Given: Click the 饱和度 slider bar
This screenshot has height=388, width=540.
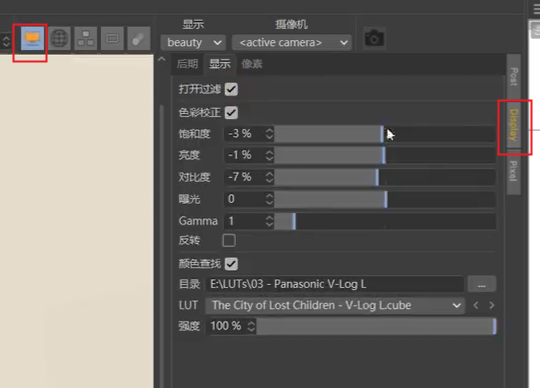Looking at the screenshot, I should (x=385, y=134).
